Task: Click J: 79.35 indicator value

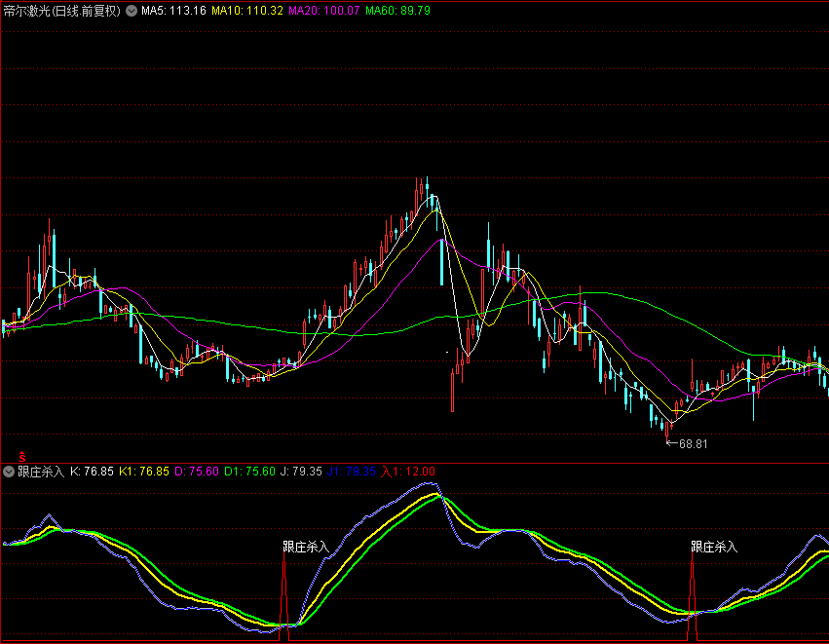Action: click(x=301, y=472)
